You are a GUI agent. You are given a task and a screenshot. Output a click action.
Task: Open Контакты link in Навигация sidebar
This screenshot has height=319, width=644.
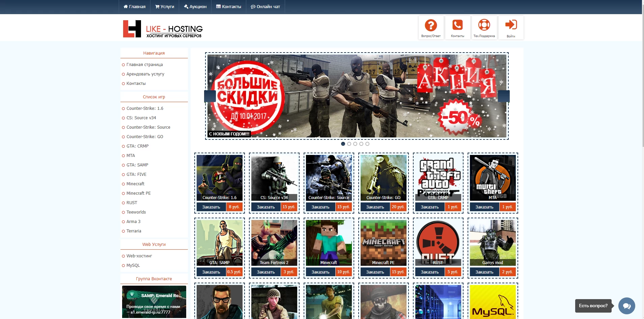[136, 84]
